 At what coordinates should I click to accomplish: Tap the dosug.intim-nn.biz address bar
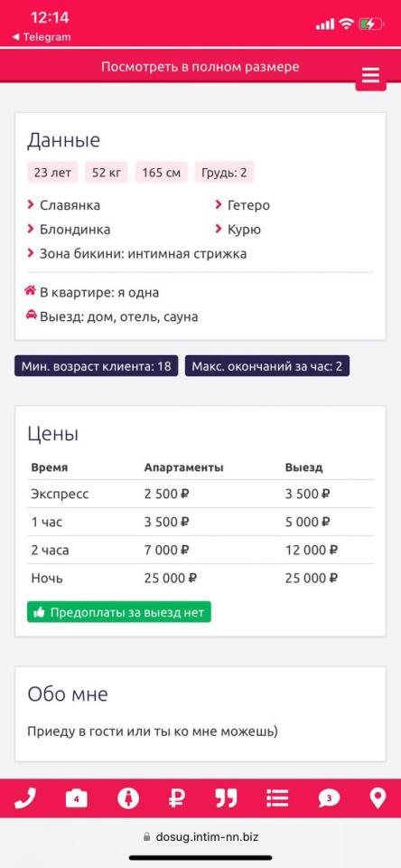200,836
